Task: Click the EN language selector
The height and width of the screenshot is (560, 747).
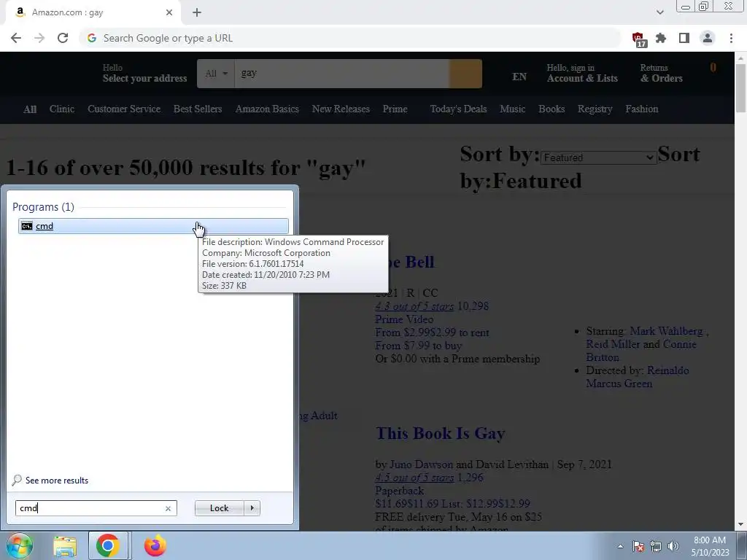Action: pyautogui.click(x=519, y=77)
